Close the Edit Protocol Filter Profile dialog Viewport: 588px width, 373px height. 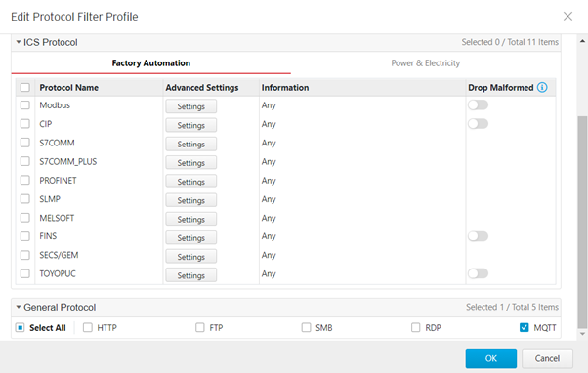[567, 17]
